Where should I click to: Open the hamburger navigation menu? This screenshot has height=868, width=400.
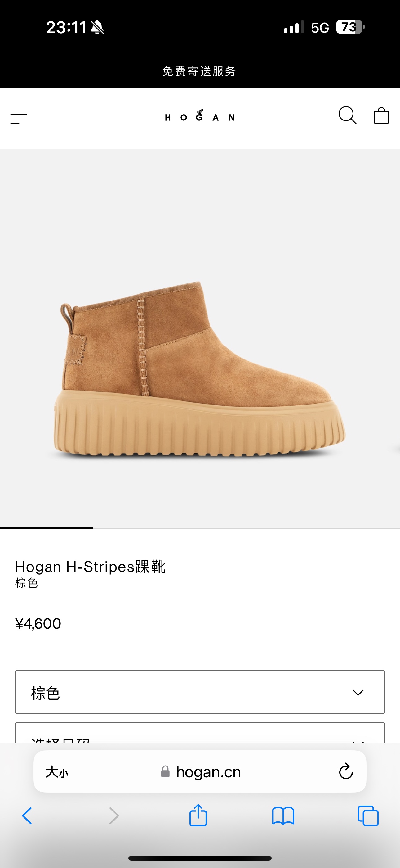pyautogui.click(x=19, y=119)
